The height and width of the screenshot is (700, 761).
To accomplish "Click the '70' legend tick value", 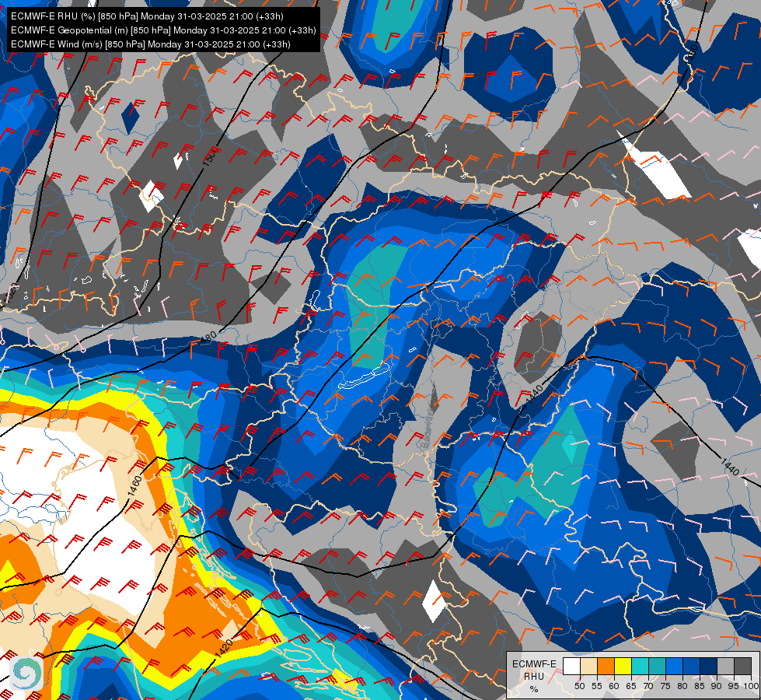I will (648, 686).
